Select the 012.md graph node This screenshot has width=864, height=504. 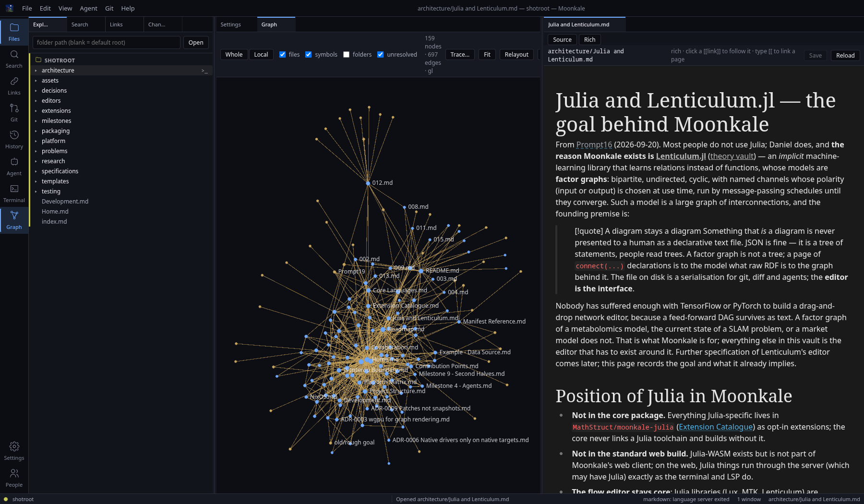coord(368,183)
